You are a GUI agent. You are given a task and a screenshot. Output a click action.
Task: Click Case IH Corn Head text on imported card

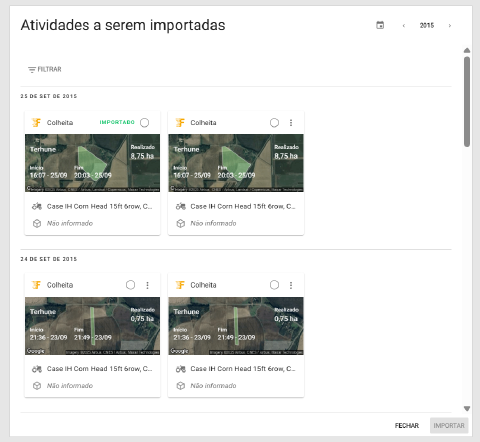99,207
